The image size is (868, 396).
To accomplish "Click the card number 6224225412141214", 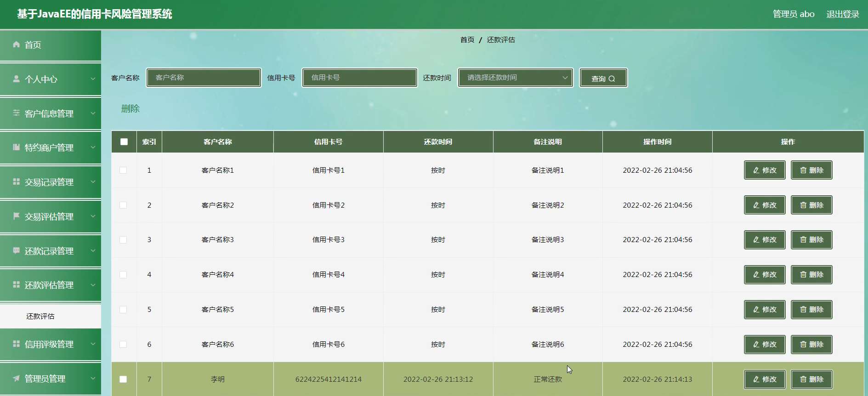I will coord(329,379).
